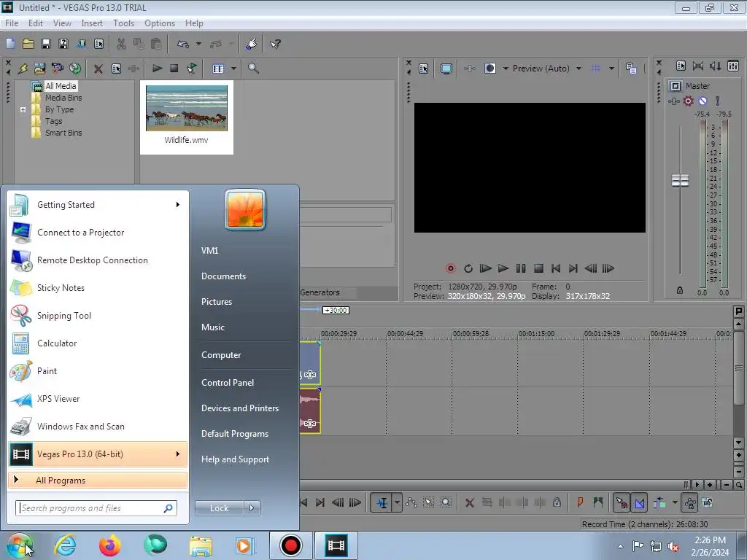
Task: Toggle Mute on the Master bus
Action: pos(703,101)
